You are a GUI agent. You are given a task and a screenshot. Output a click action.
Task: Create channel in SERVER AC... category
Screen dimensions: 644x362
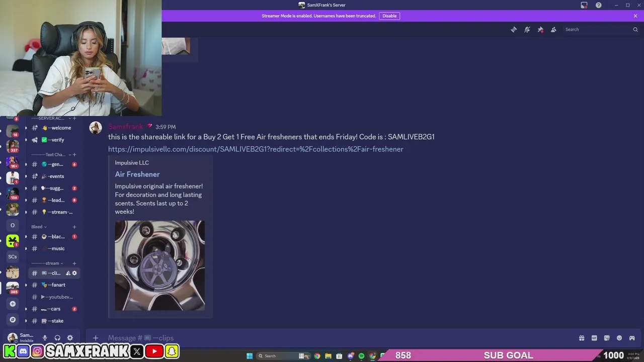pos(74,118)
